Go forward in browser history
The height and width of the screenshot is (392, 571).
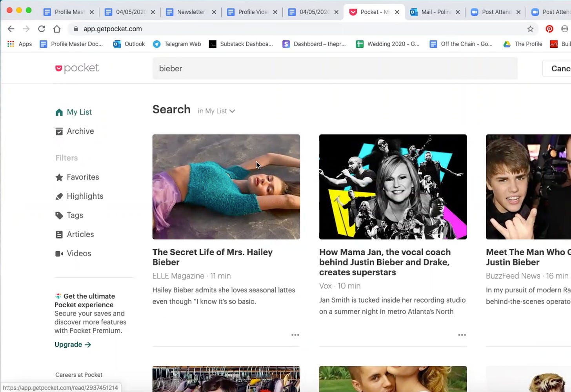[x=26, y=29]
